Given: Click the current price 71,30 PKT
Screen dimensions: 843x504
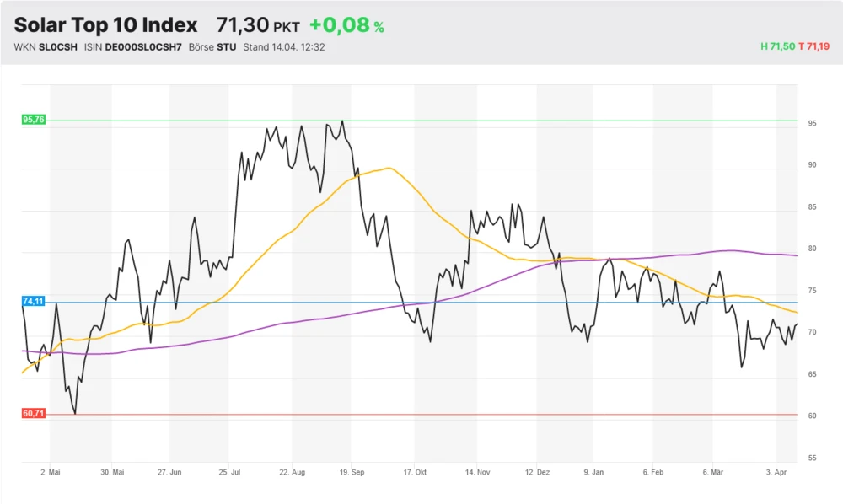Looking at the screenshot, I should [x=257, y=25].
